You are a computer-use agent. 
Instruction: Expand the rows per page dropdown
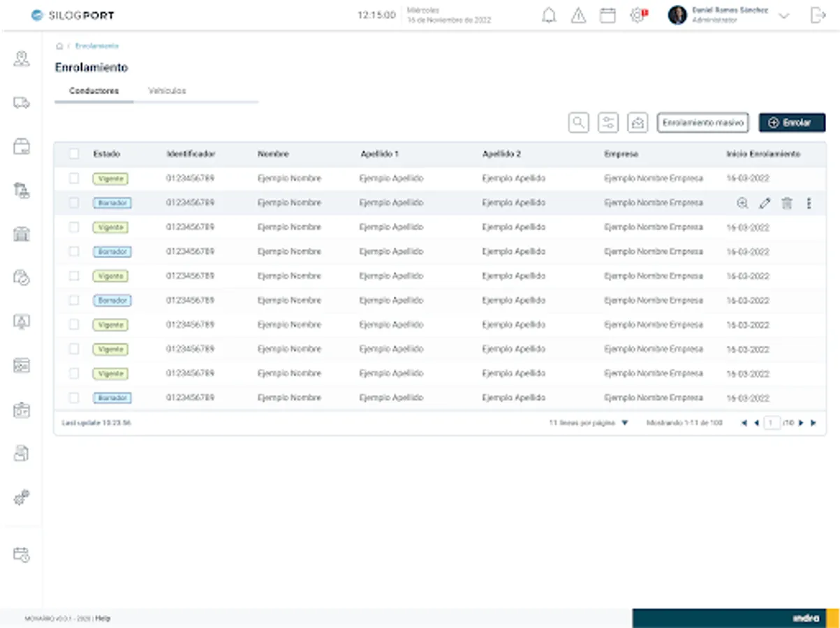coord(625,423)
